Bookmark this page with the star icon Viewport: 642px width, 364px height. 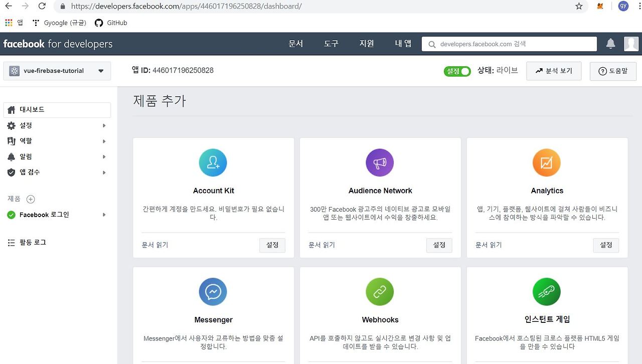click(x=579, y=7)
